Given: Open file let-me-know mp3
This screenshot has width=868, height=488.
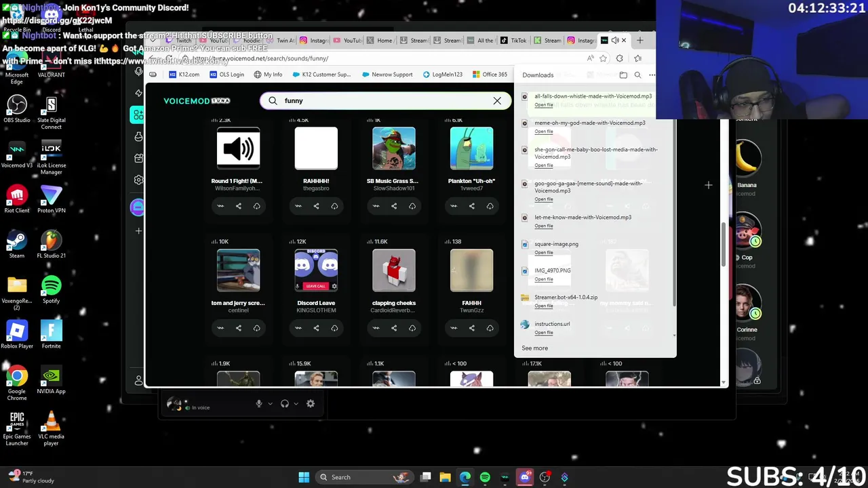Looking at the screenshot, I should click(544, 226).
